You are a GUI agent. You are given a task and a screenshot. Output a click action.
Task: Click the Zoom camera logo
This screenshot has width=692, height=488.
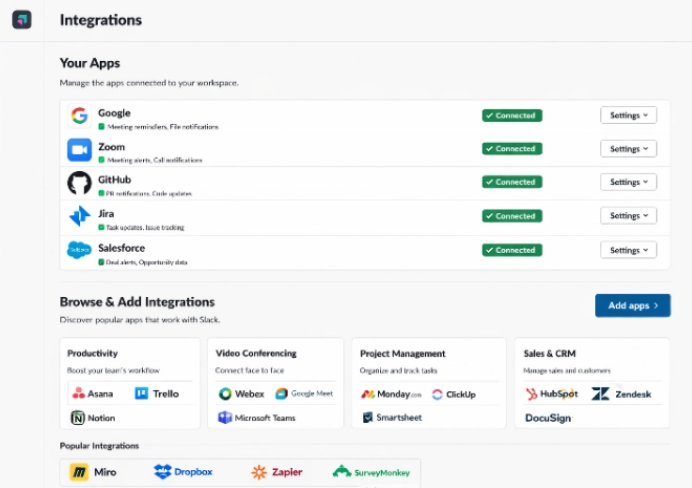click(79, 150)
